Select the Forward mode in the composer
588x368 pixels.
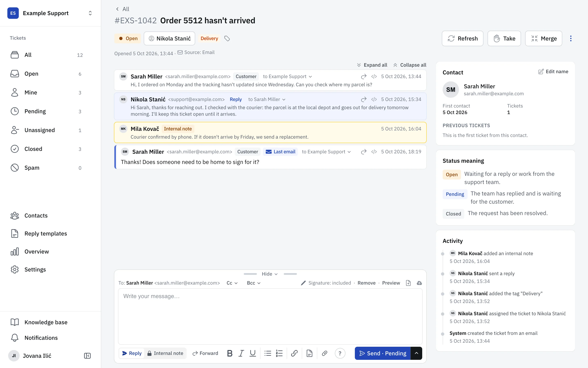tap(205, 353)
